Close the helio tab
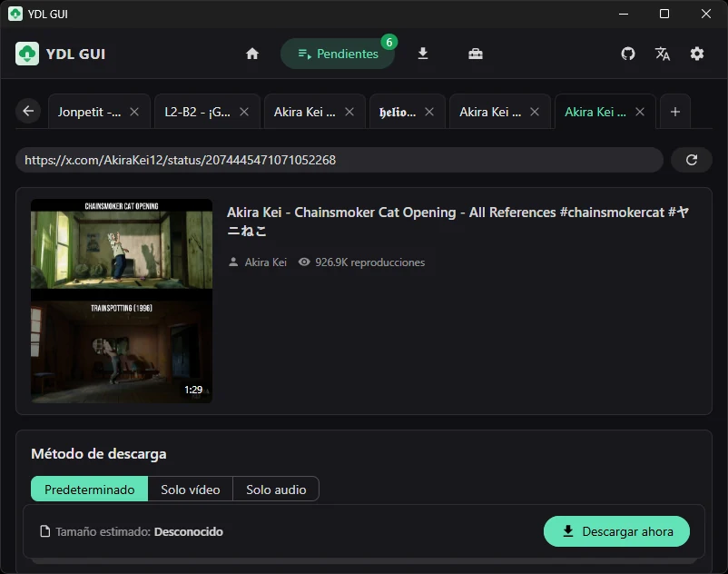Screen dimensions: 728x574 pos(429,112)
